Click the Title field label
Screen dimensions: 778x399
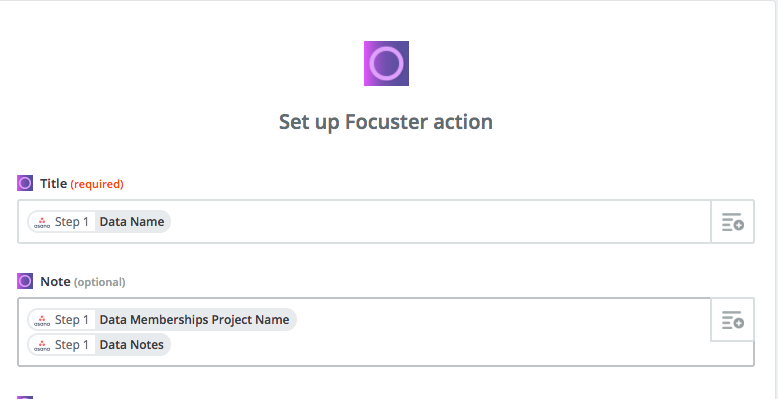click(54, 184)
